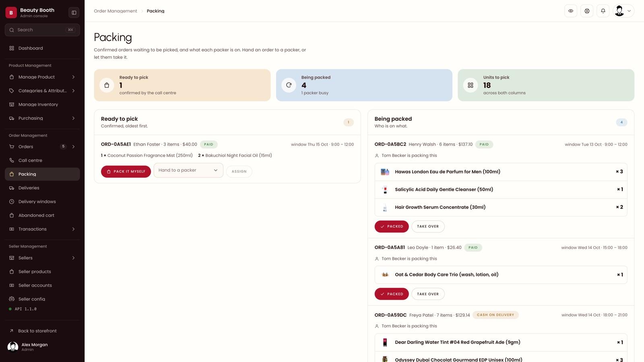The height and width of the screenshot is (362, 644).
Task: Click the Assign button
Action: pyautogui.click(x=239, y=171)
